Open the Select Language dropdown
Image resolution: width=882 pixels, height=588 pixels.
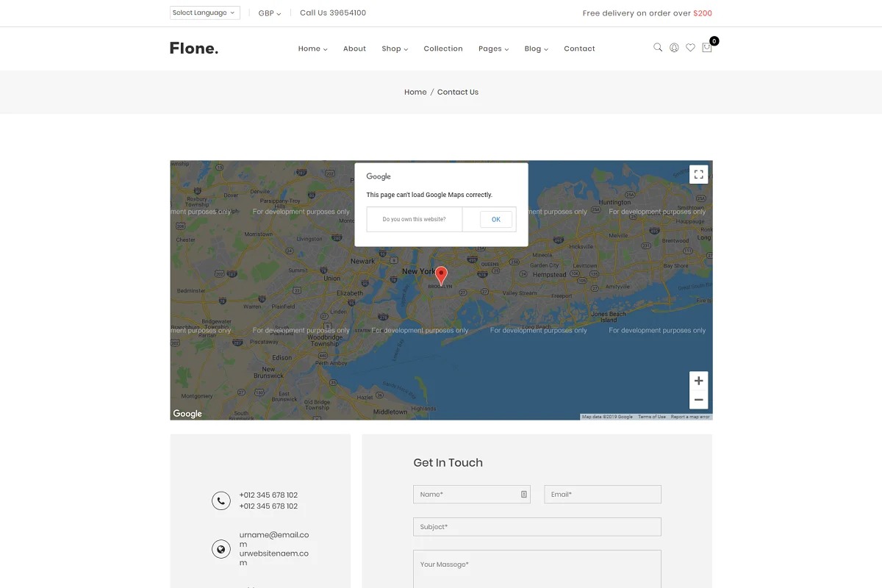[x=205, y=13]
